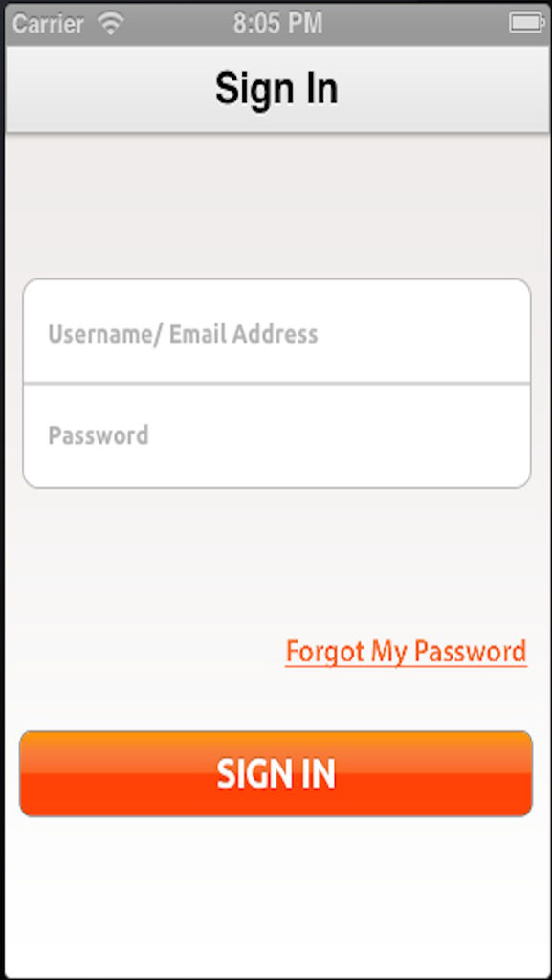This screenshot has width=552, height=980.
Task: Place cursor at end of the Password field
Action: coord(499,435)
